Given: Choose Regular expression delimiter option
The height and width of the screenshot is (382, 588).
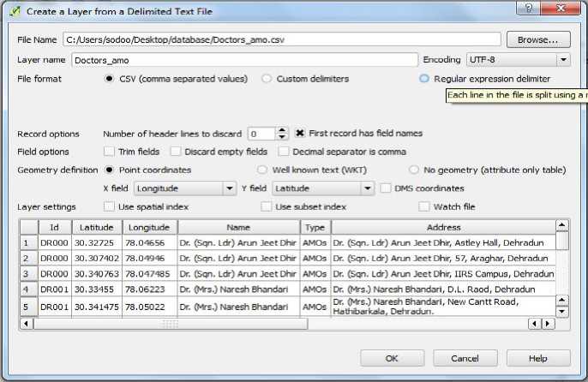Looking at the screenshot, I should 424,79.
